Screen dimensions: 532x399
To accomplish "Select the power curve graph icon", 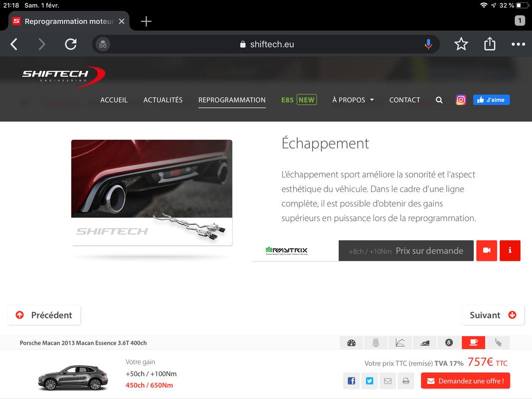I will click(x=400, y=343).
